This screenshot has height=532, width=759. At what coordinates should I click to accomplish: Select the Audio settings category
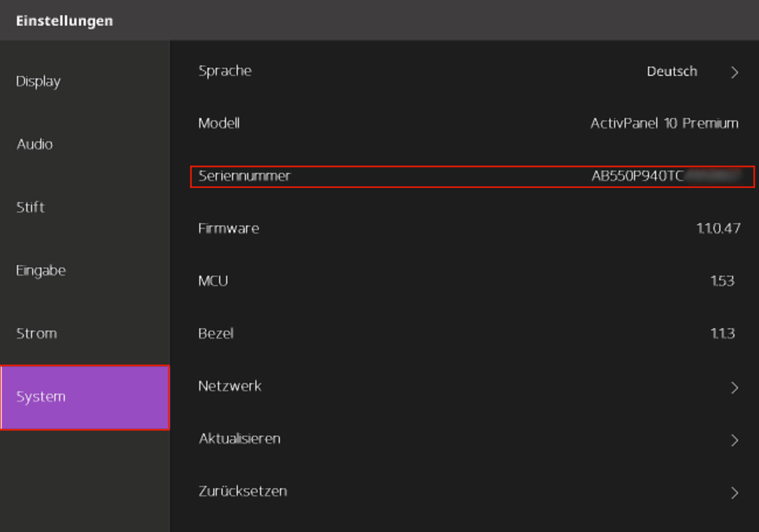click(85, 144)
